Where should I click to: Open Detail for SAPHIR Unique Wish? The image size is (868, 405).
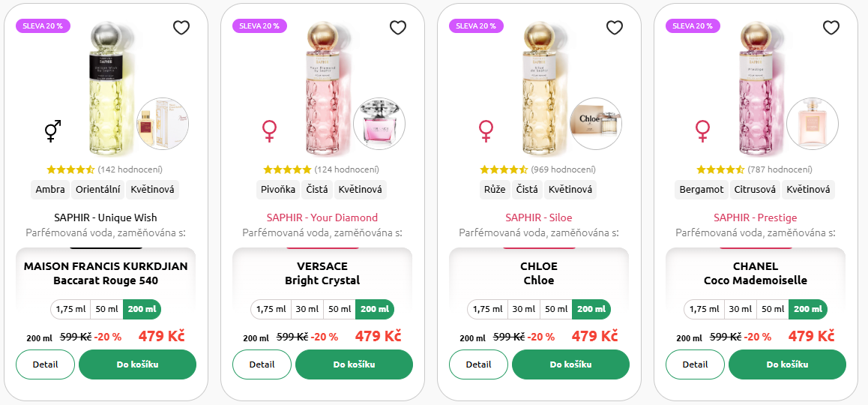coord(46,364)
